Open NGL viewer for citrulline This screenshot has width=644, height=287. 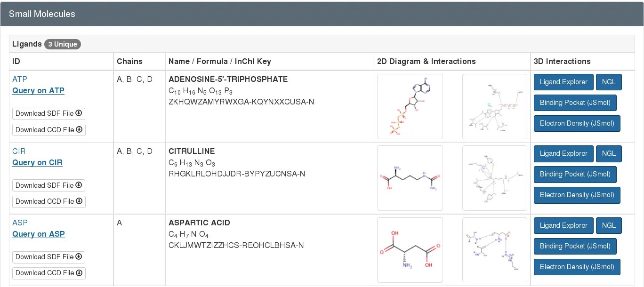[x=609, y=153]
